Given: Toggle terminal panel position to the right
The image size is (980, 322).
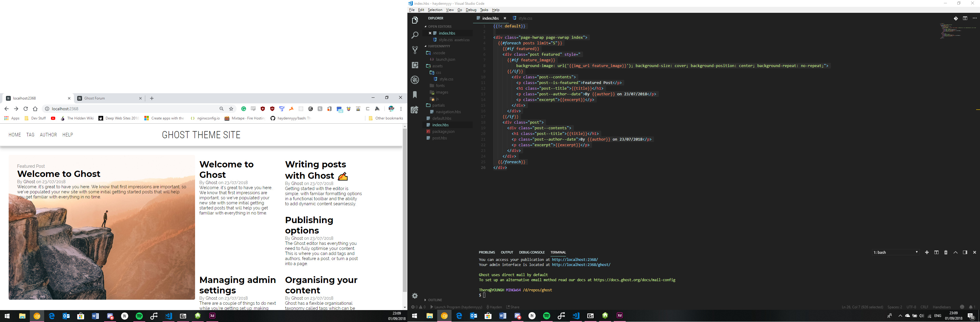Looking at the screenshot, I should [965, 252].
